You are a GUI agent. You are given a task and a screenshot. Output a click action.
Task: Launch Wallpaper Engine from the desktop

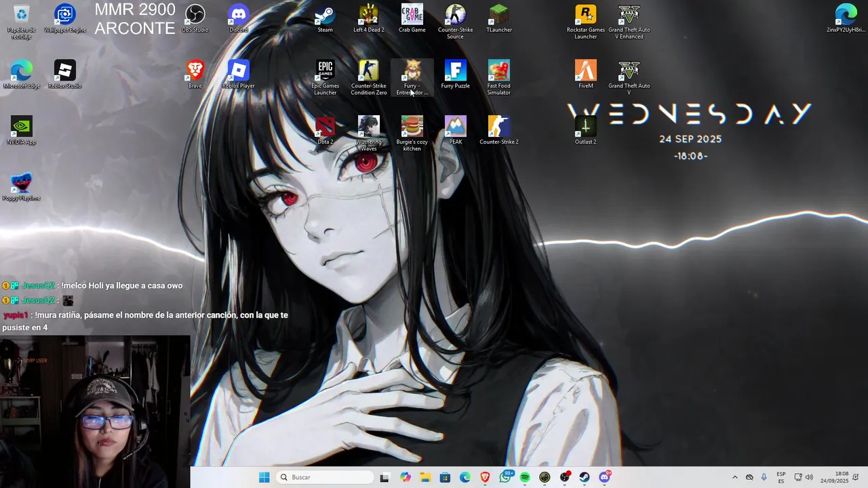(65, 18)
